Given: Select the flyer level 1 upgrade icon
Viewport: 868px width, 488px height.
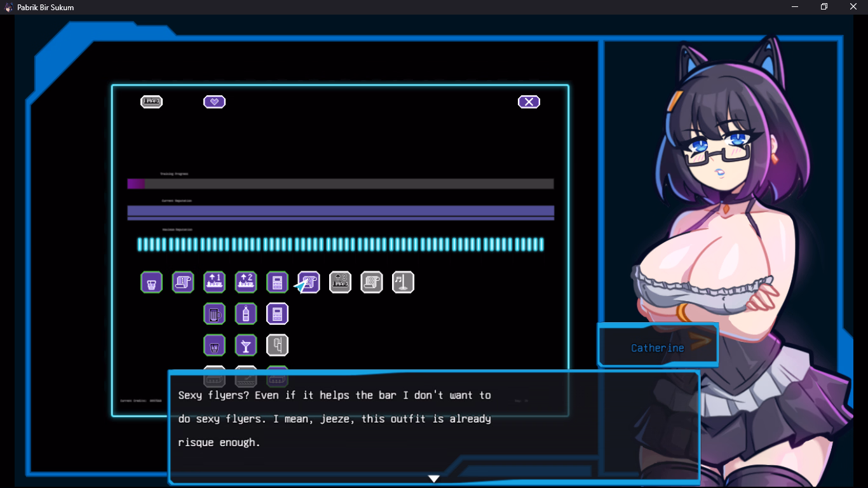Looking at the screenshot, I should click(183, 282).
